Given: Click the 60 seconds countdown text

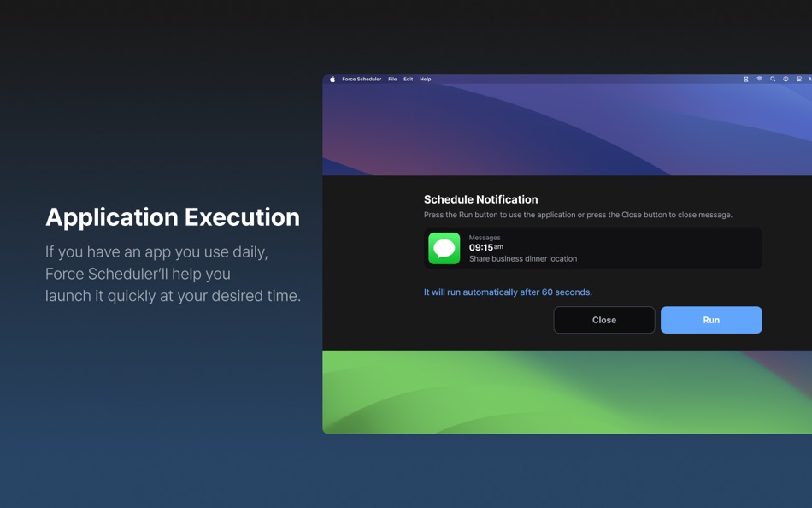Looking at the screenshot, I should pyautogui.click(x=508, y=292).
